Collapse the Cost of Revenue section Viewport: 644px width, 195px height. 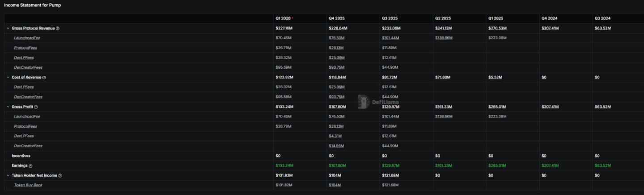click(x=8, y=78)
